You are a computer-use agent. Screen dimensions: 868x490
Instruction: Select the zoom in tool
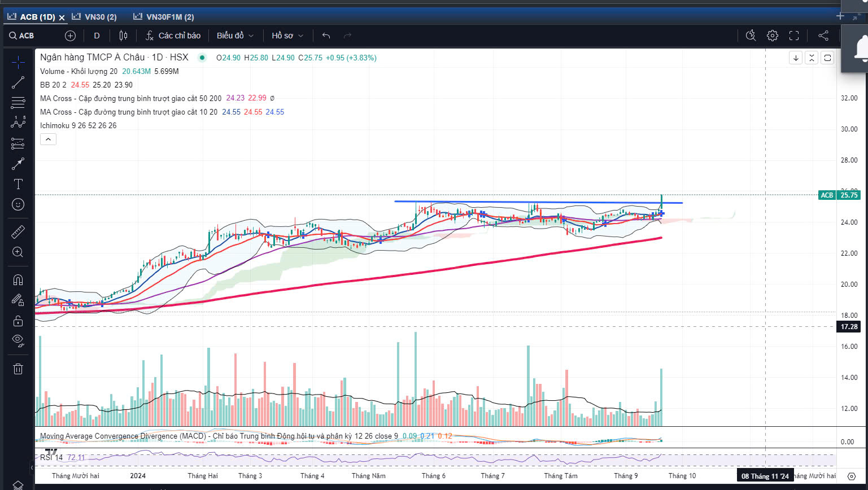[18, 252]
